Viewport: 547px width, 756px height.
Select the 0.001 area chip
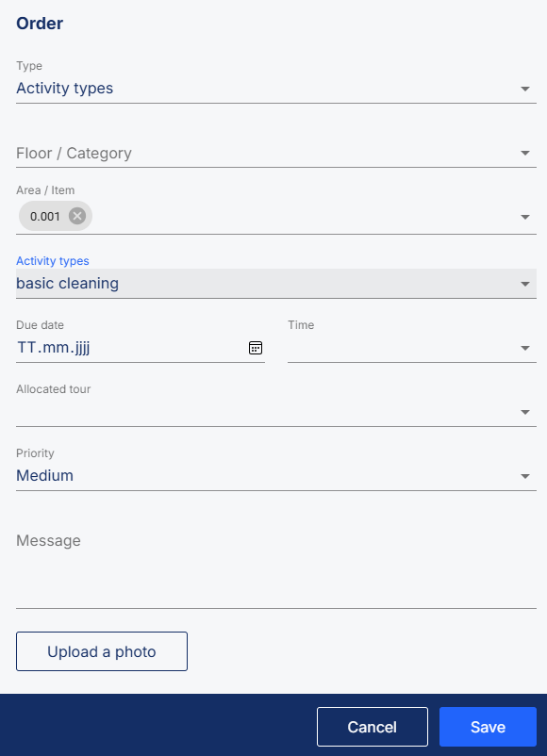tap(45, 216)
